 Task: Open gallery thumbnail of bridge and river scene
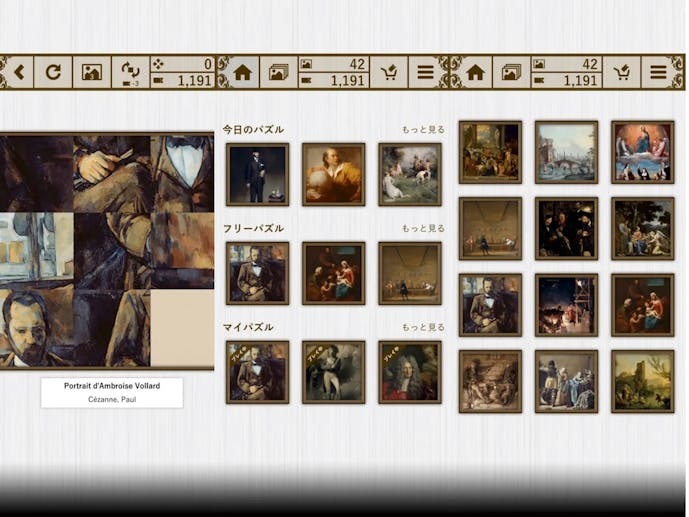(566, 152)
